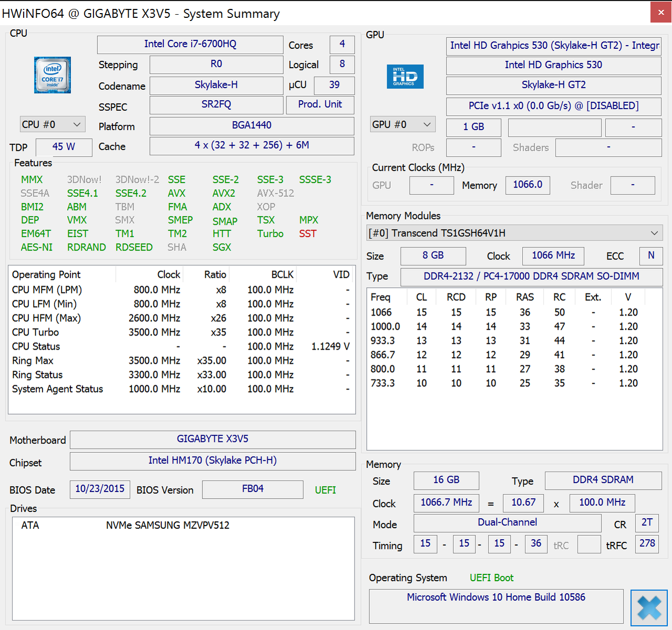Click the Microsoft Windows 10 Home Build field
The image size is (672, 630).
point(496,606)
